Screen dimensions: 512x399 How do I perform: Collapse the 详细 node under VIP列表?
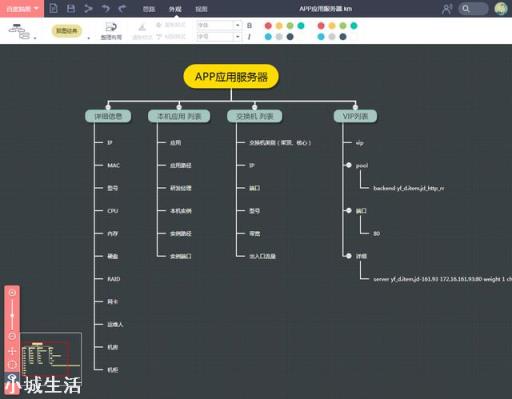pos(349,256)
